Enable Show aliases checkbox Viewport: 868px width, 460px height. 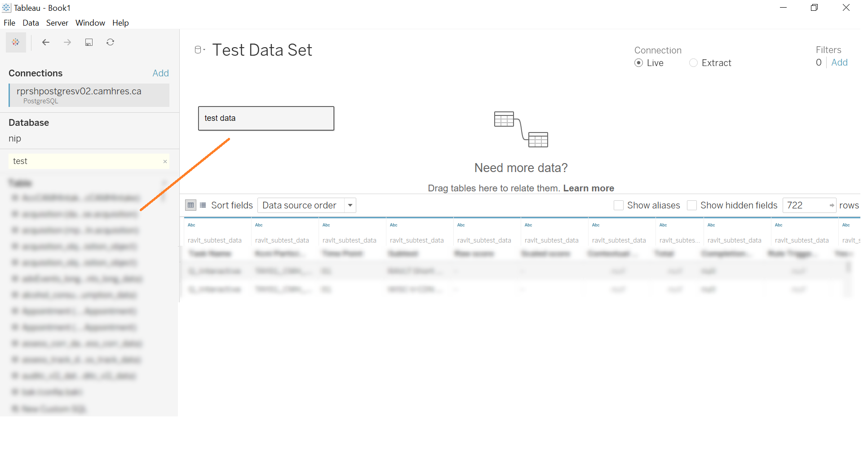click(x=619, y=205)
